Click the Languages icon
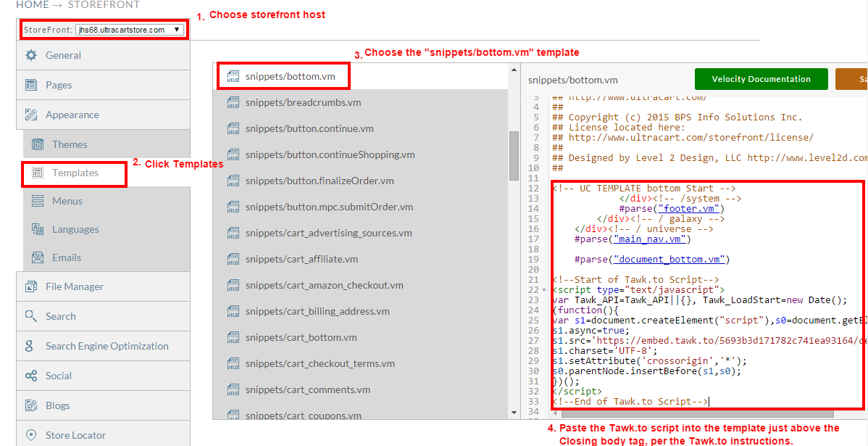The height and width of the screenshot is (446, 868). point(38,229)
